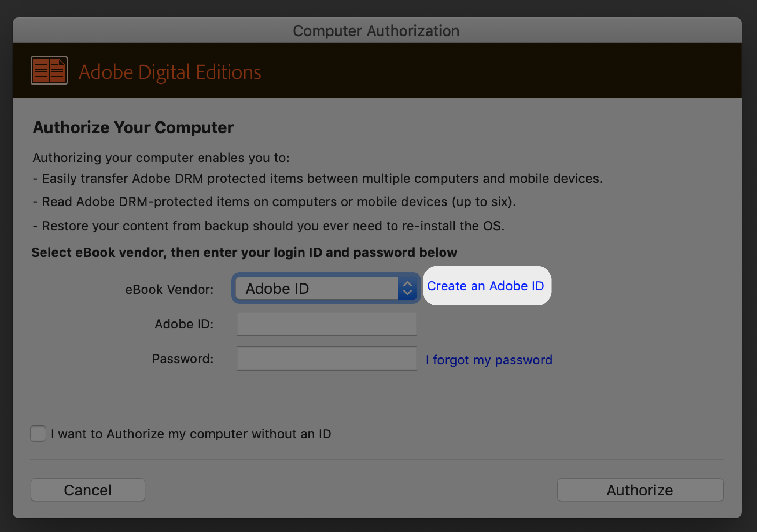This screenshot has height=532, width=757.
Task: Click the Adobe Digital Editions banner title
Action: pos(170,72)
